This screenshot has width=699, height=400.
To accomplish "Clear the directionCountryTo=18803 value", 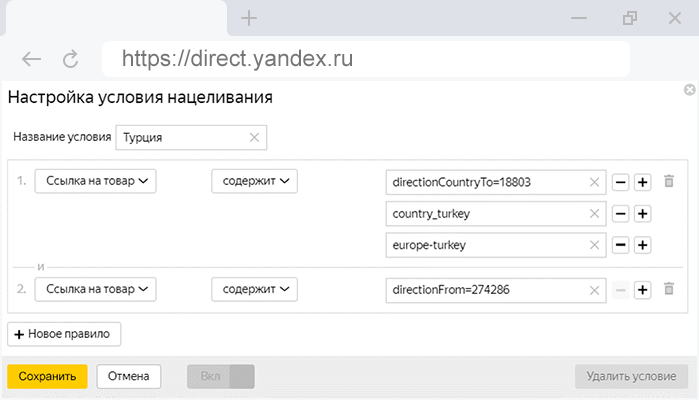I will 594,183.
